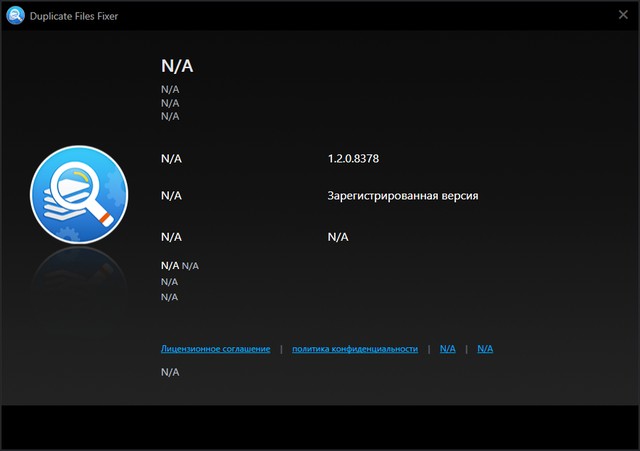The width and height of the screenshot is (640, 451).
Task: Click the N/A label left of version number
Action: [x=171, y=159]
